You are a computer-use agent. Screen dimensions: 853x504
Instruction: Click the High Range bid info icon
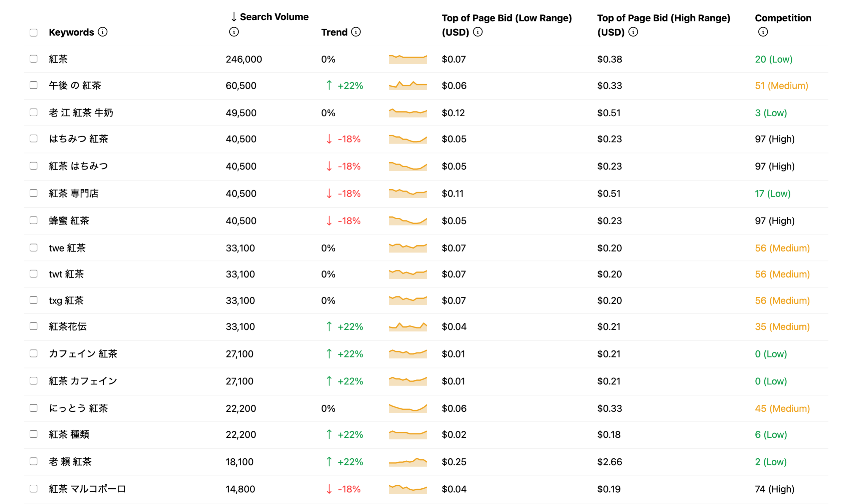point(633,32)
